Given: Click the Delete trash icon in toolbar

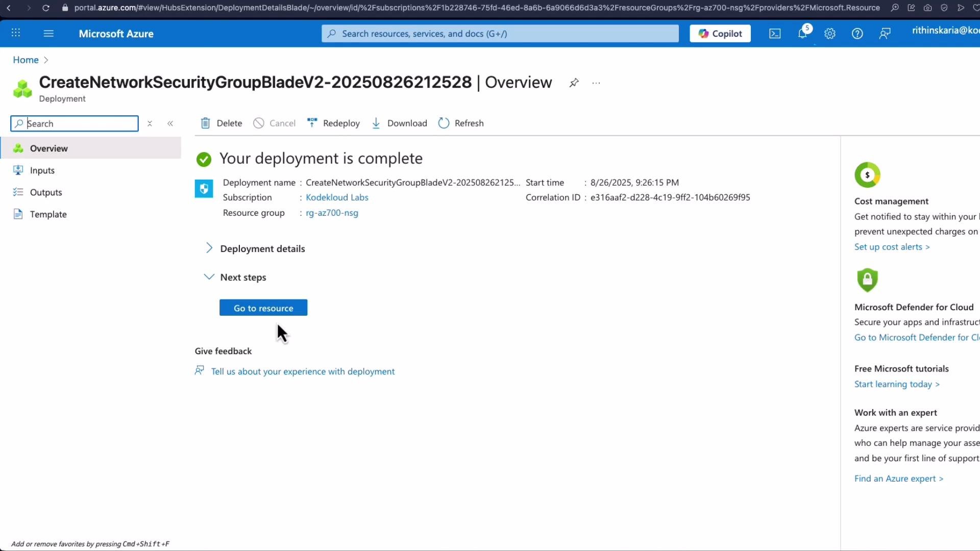Looking at the screenshot, I should [x=205, y=123].
